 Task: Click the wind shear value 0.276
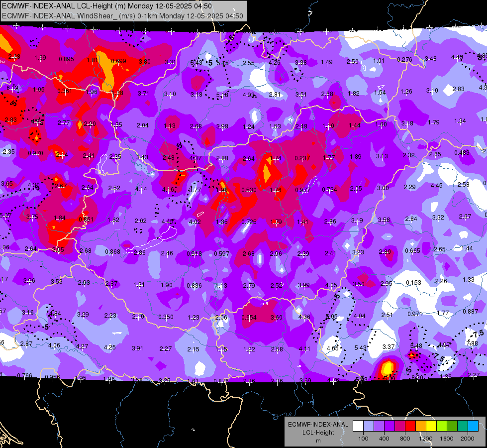tap(405, 59)
